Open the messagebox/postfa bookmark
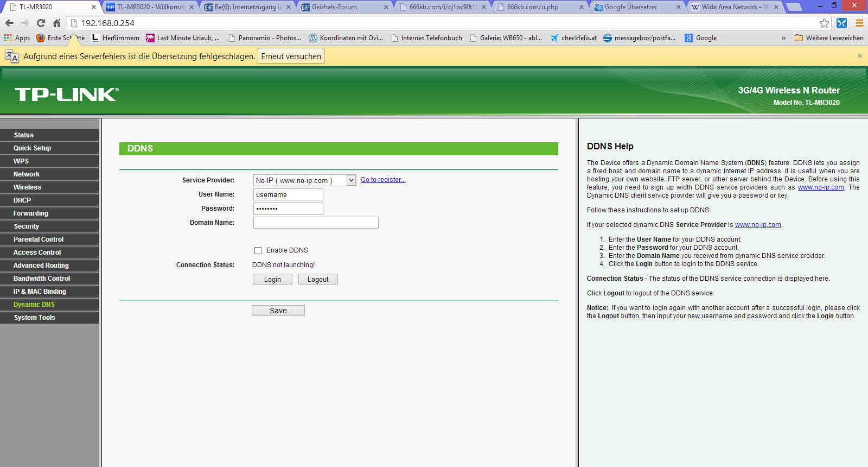 click(640, 38)
